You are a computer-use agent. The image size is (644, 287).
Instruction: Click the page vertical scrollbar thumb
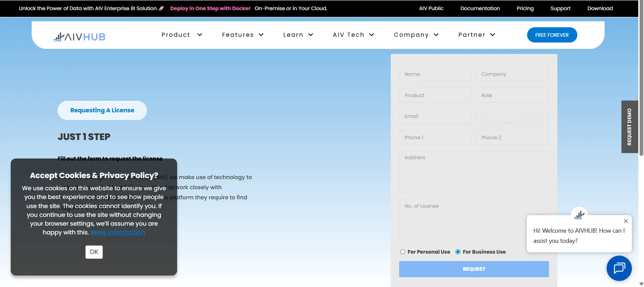641,78
